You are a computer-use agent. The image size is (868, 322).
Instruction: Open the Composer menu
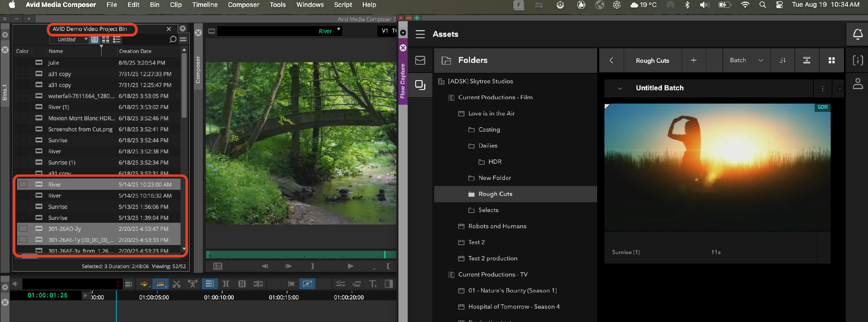pyautogui.click(x=243, y=5)
